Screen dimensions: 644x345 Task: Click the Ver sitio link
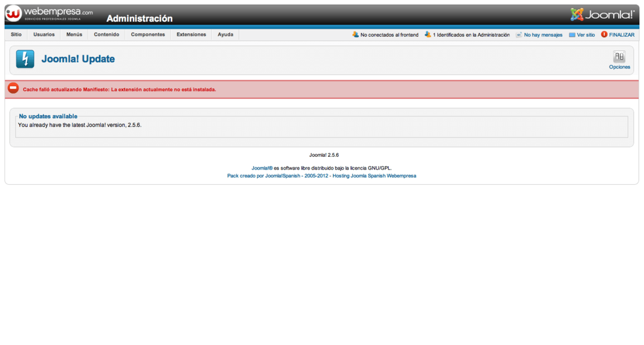pyautogui.click(x=585, y=35)
